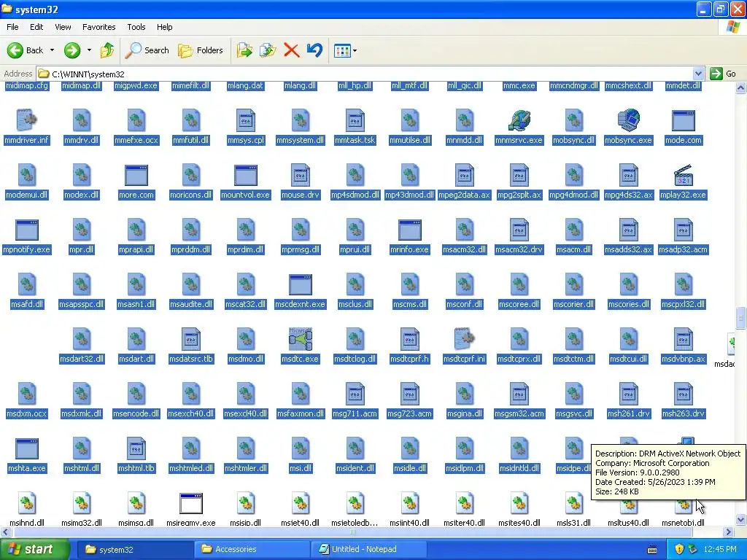Open the Favorites menu
The height and width of the screenshot is (560, 747).
point(98,27)
